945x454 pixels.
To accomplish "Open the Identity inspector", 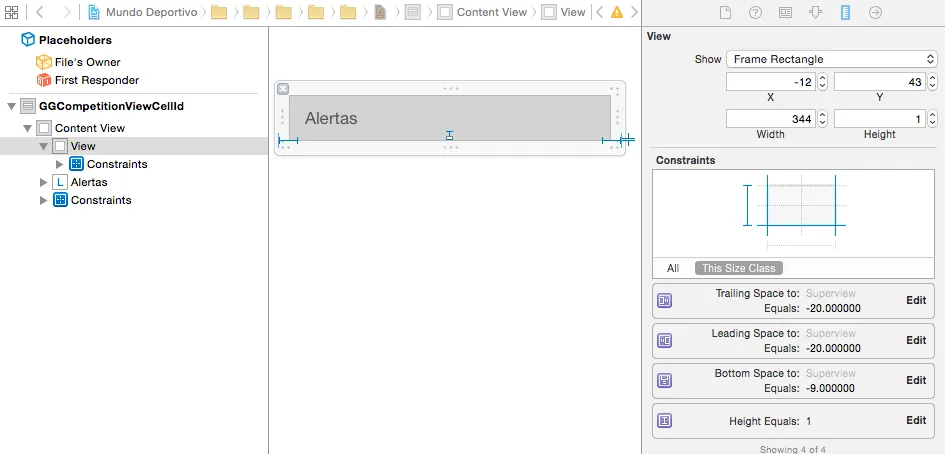I will (785, 13).
